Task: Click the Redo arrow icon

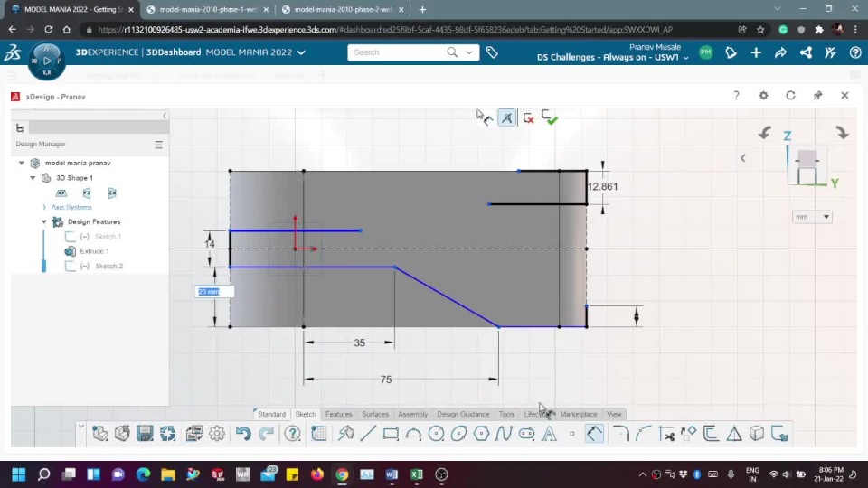Action: (266, 434)
